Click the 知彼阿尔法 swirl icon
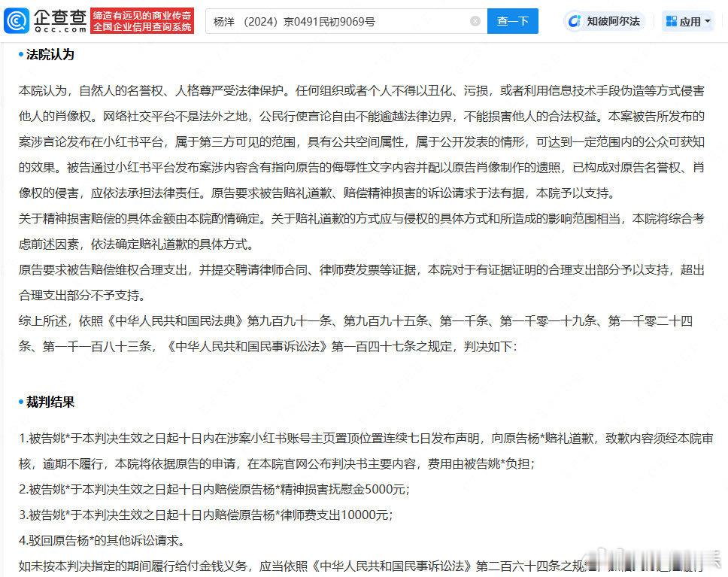The height and width of the screenshot is (577, 728). pyautogui.click(x=575, y=21)
